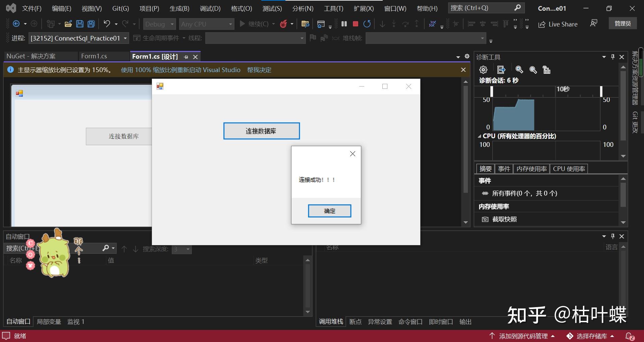644x342 pixels.
Task: Open the Any CPU platform dropdown
Action: 207,24
